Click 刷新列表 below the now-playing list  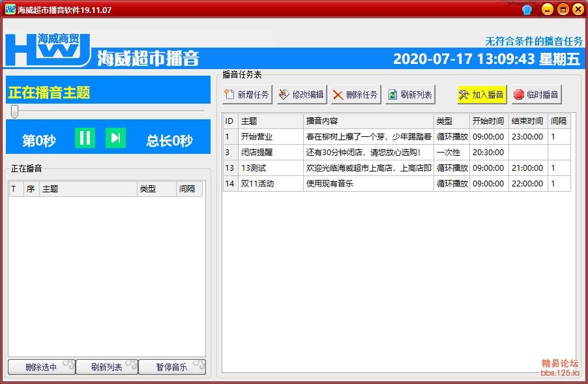click(107, 367)
